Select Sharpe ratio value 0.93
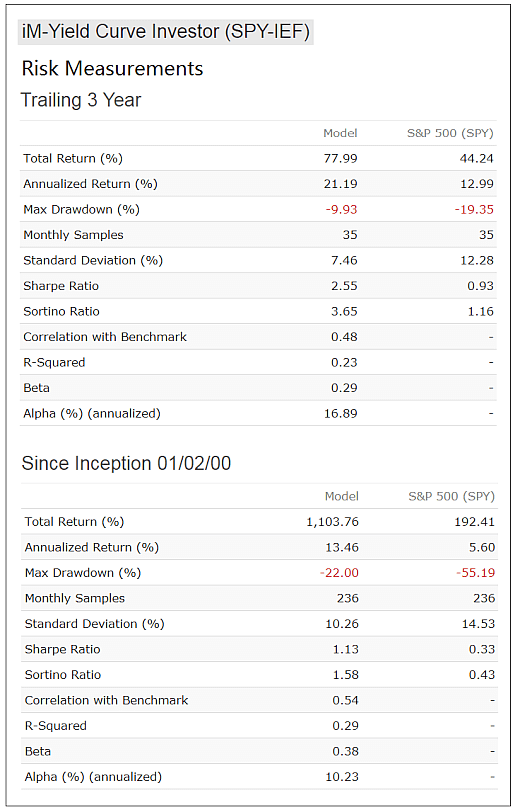The image size is (515, 812). (480, 286)
